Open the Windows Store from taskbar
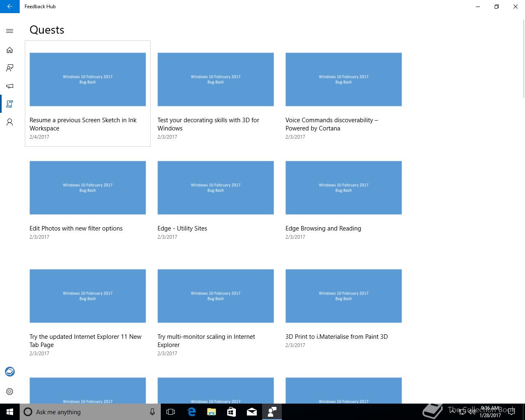Viewport: 525px width, 420px height. (232, 412)
